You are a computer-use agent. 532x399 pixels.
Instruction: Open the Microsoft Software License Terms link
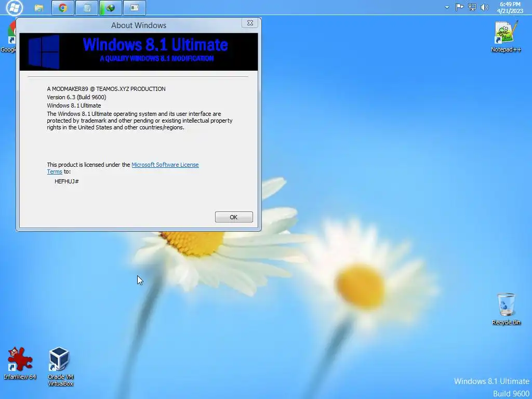pyautogui.click(x=165, y=165)
